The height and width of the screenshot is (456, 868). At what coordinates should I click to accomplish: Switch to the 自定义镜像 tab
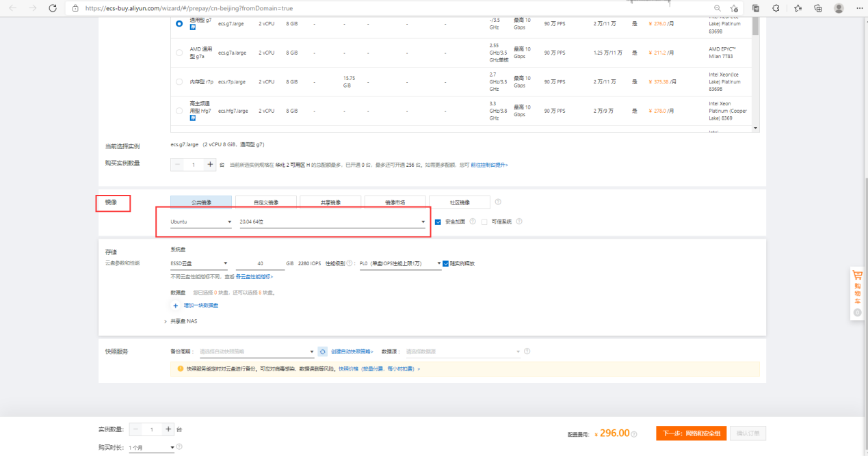pyautogui.click(x=266, y=202)
